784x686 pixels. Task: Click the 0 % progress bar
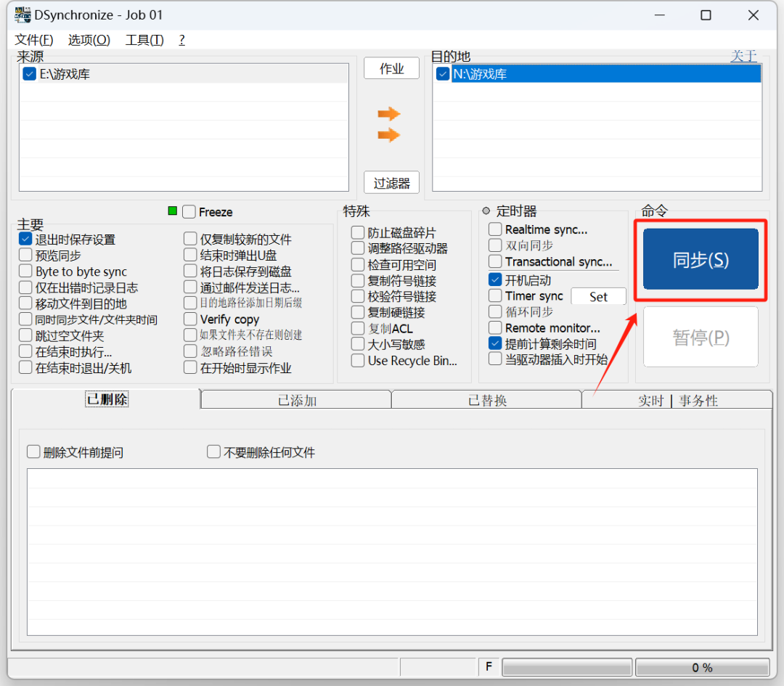(702, 668)
